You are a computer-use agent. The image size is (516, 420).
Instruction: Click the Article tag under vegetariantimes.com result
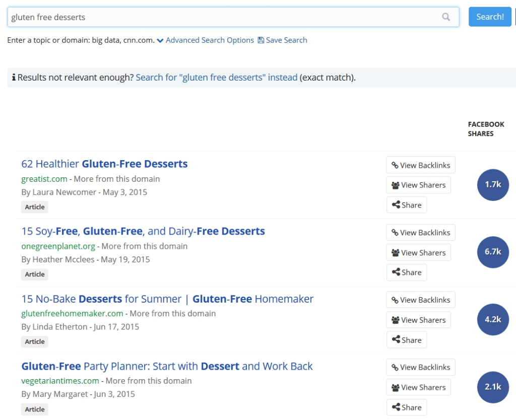coord(35,409)
